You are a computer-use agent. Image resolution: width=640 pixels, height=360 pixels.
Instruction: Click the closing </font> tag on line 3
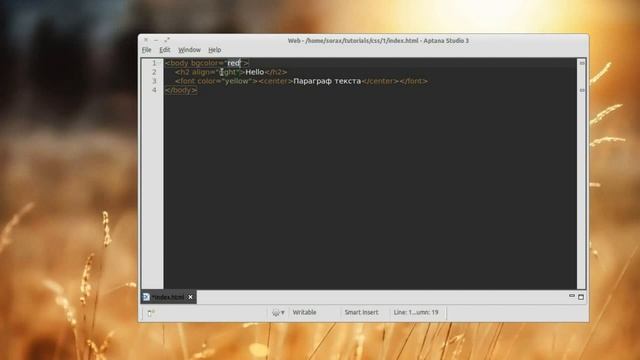pyautogui.click(x=413, y=81)
